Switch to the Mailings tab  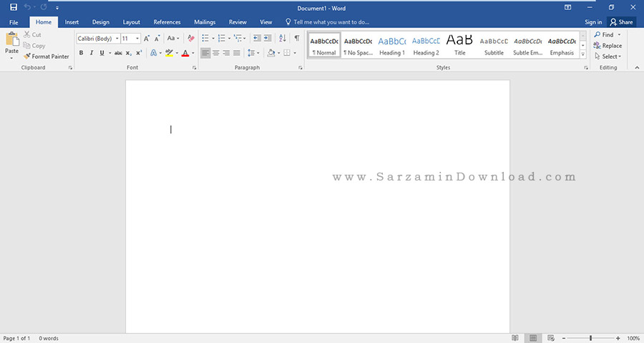(205, 22)
